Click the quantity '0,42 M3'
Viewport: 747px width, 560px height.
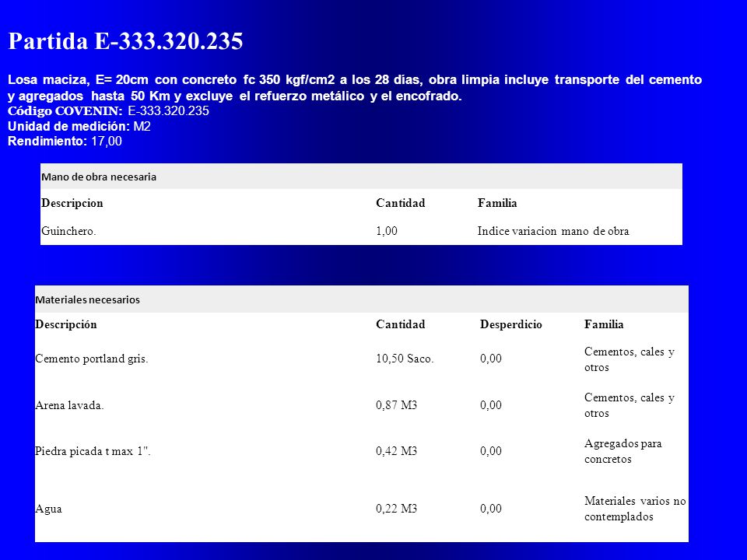pos(396,451)
